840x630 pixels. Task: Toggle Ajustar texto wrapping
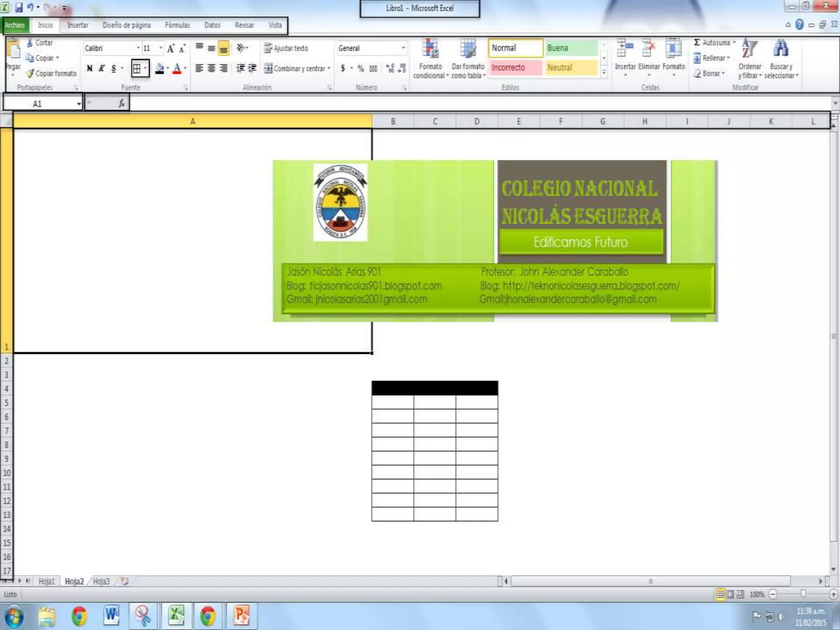[x=286, y=48]
